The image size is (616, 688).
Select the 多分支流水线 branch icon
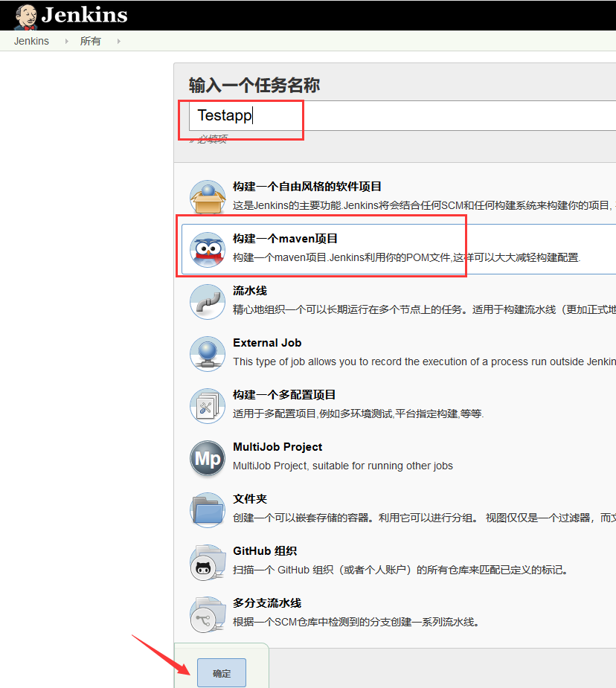tap(208, 614)
